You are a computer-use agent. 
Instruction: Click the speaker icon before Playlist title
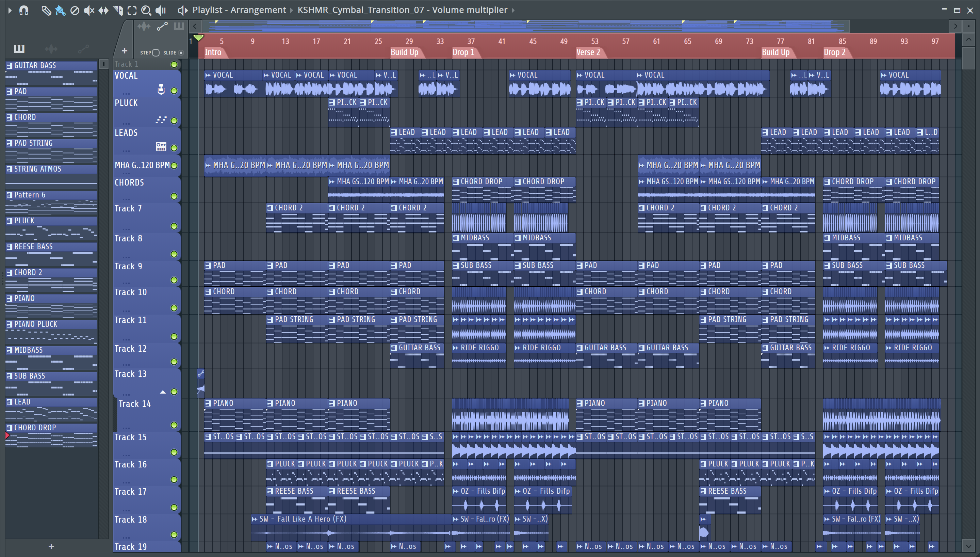point(183,10)
